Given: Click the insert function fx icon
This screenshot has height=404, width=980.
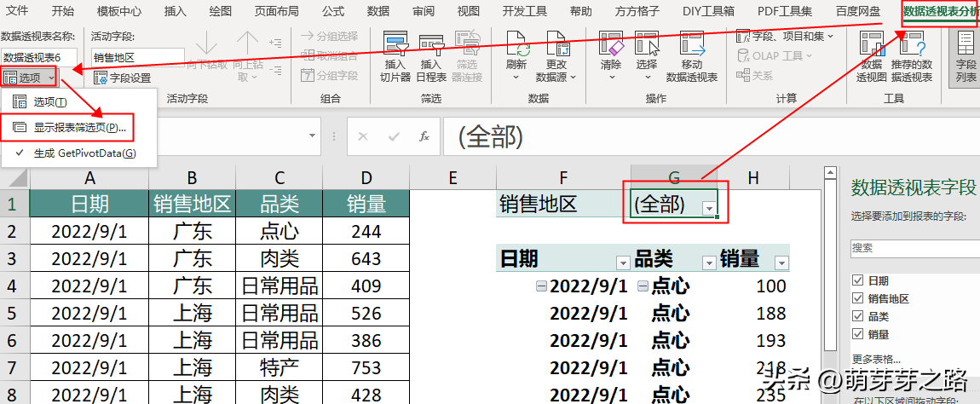Looking at the screenshot, I should tap(424, 136).
